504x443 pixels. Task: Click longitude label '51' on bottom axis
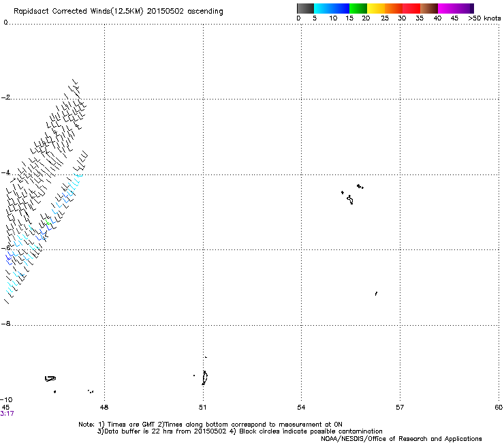[202, 408]
